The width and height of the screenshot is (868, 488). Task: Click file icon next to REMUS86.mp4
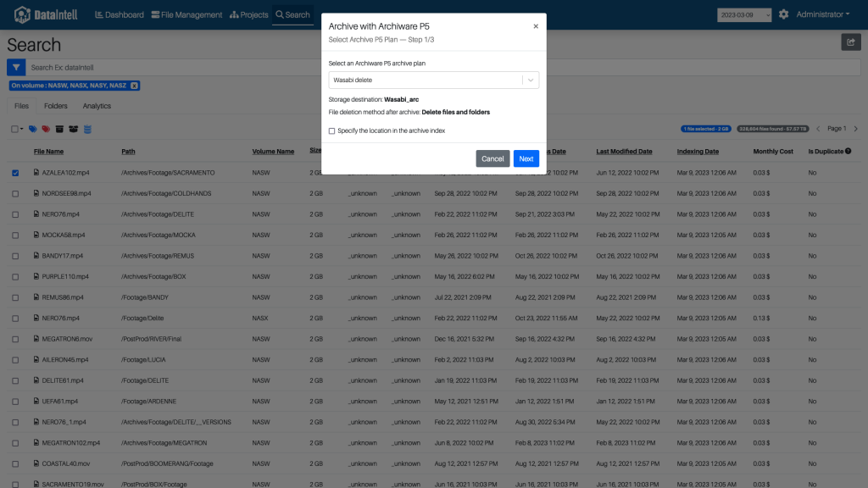click(x=36, y=297)
